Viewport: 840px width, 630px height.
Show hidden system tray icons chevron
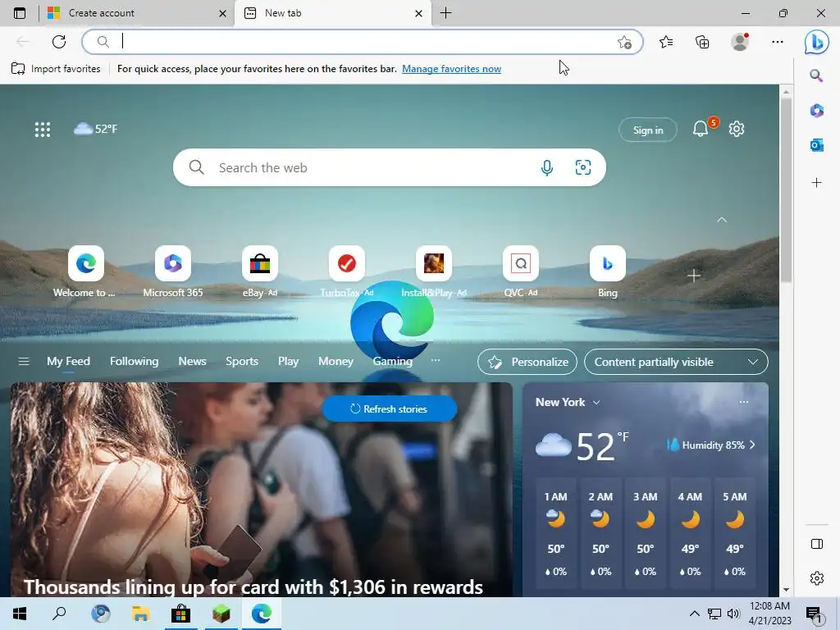point(694,614)
